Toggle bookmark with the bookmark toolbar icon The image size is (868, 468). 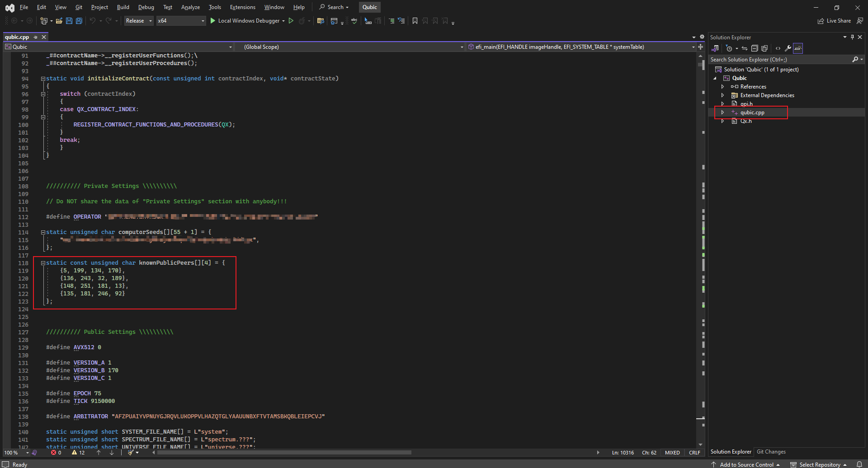(415, 21)
